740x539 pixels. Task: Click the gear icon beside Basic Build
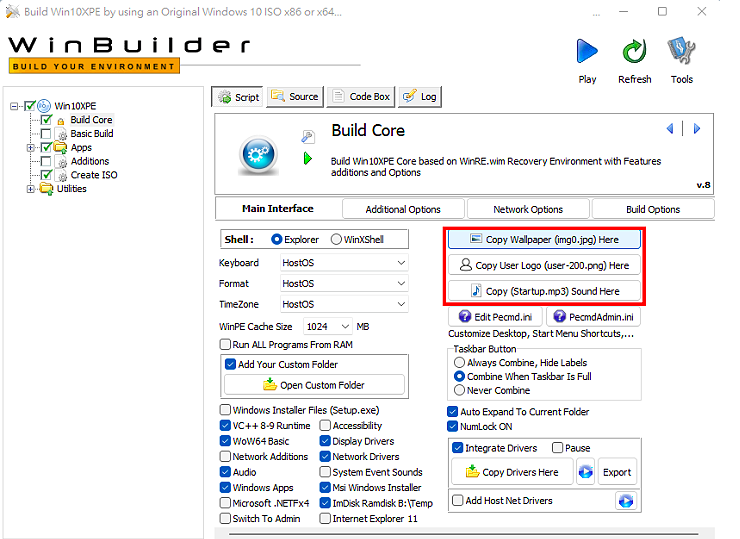62,135
